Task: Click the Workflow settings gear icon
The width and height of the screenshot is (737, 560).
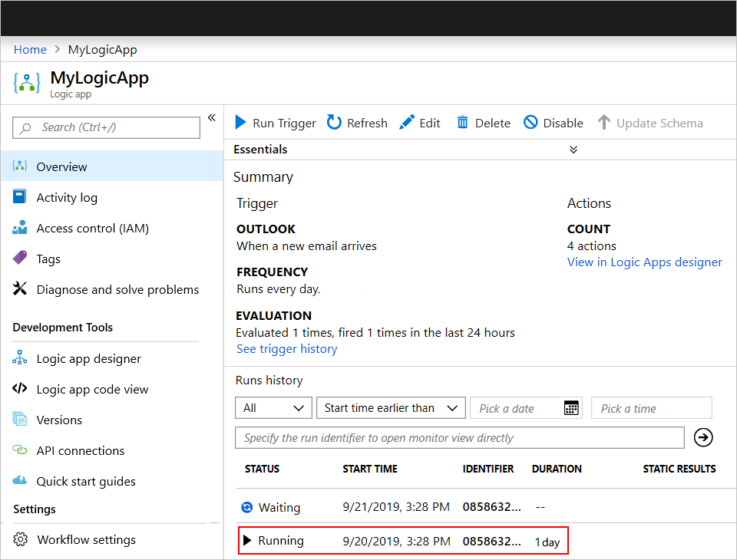Action: (x=20, y=539)
